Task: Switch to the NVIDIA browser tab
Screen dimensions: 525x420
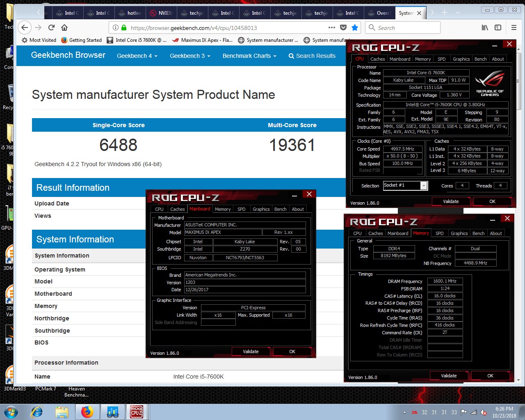Action: pyautogui.click(x=162, y=13)
